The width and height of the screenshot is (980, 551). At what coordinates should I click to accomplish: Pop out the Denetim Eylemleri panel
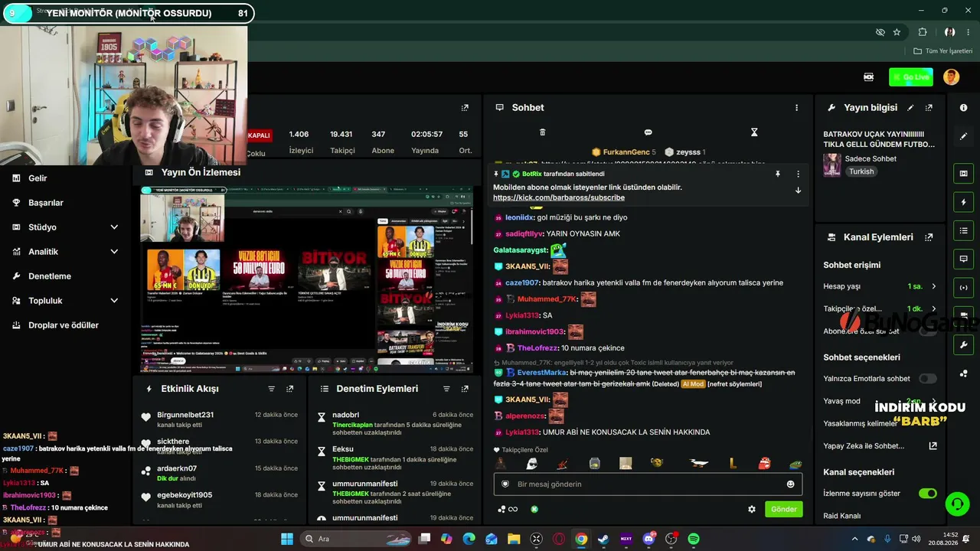point(465,389)
